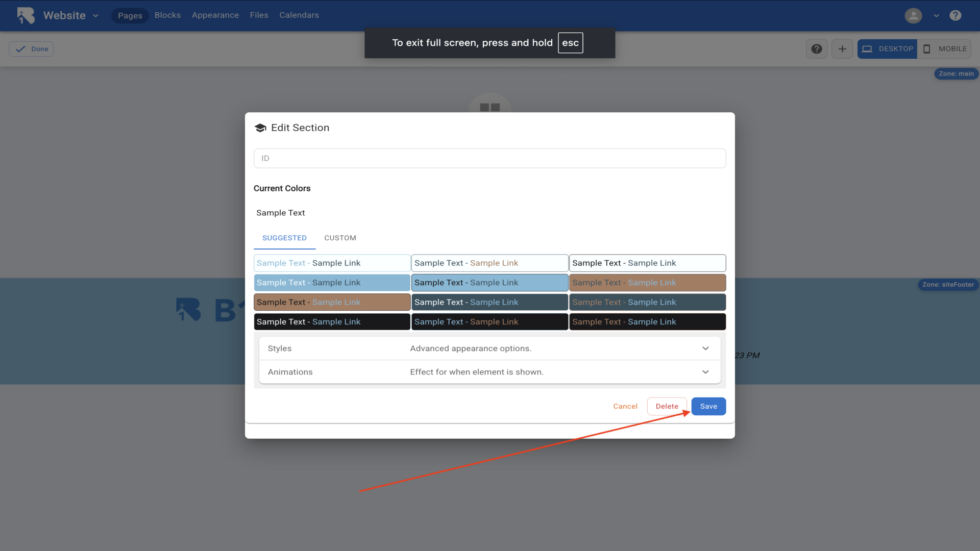Viewport: 980px width, 551px height.
Task: Click the graduation cap icon in Edit Section
Action: click(x=260, y=128)
